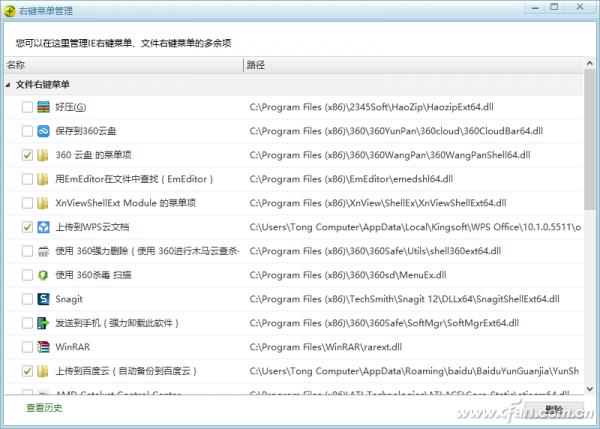This screenshot has height=429, width=600.
Task: Check the XnViewShellExt Module checkbox
Action: pyautogui.click(x=27, y=203)
